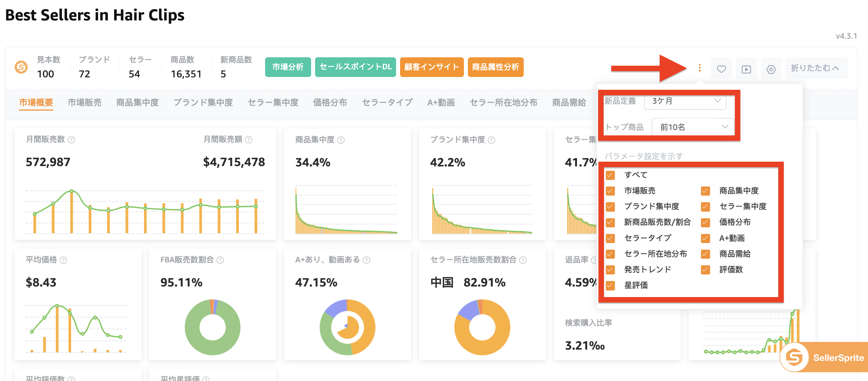Click the 16,351 product count value
The width and height of the screenshot is (868, 381).
[x=186, y=74]
